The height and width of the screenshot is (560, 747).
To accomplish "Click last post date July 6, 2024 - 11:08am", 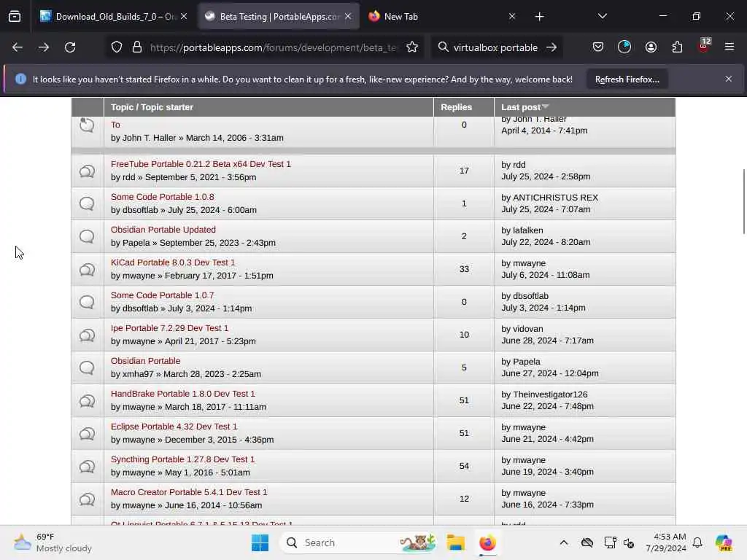I will (546, 275).
